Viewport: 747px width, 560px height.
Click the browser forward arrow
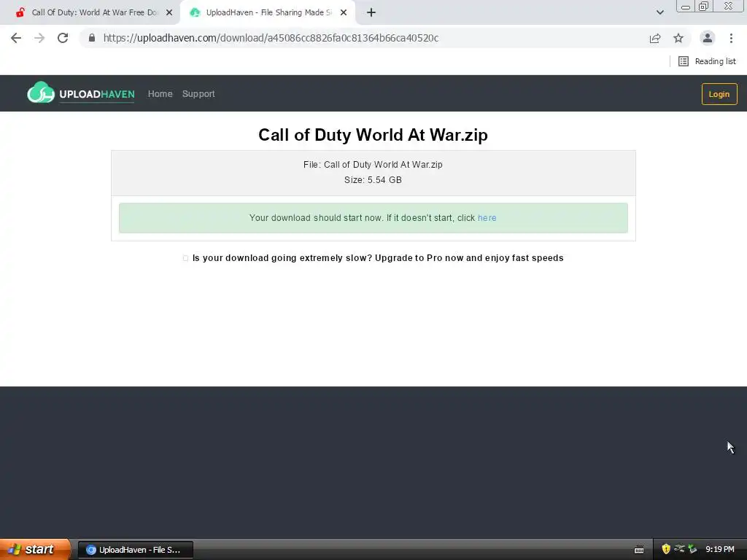(39, 38)
